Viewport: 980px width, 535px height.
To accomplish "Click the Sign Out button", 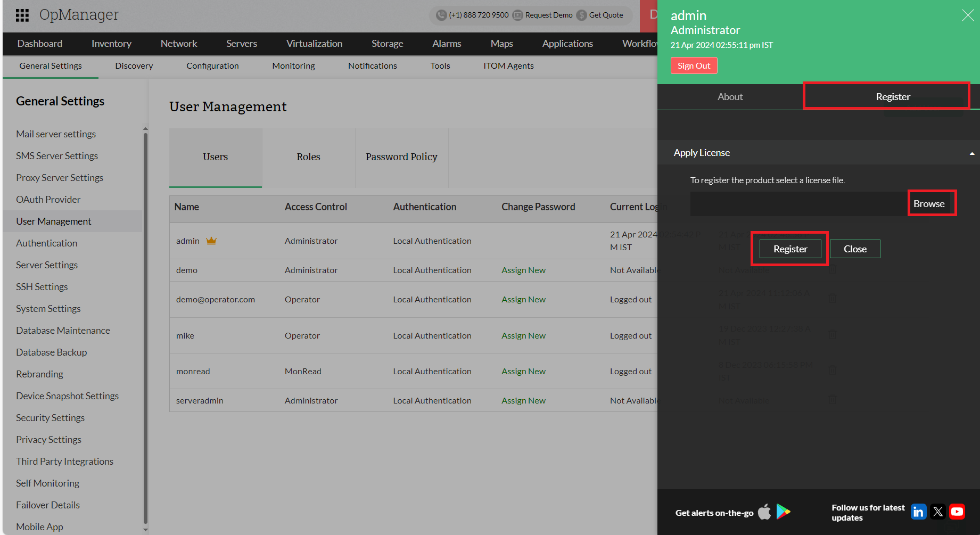I will (694, 65).
